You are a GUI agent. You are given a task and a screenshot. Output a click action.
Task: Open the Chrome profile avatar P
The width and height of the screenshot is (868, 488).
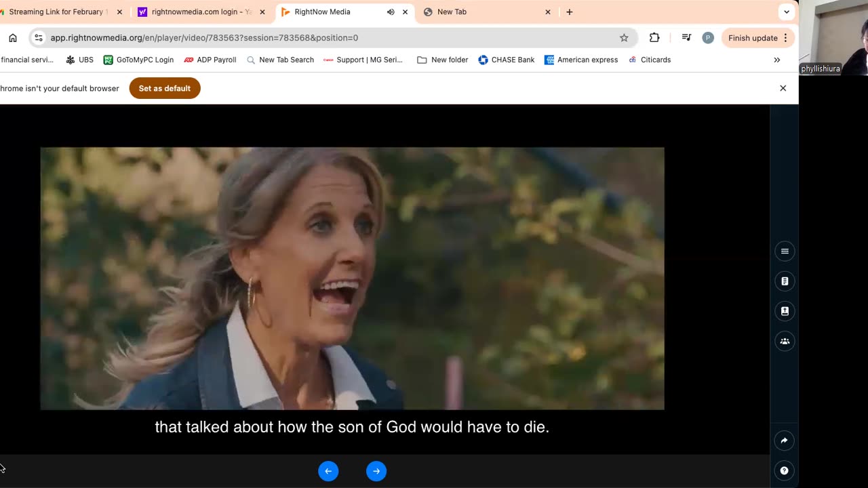pos(708,38)
